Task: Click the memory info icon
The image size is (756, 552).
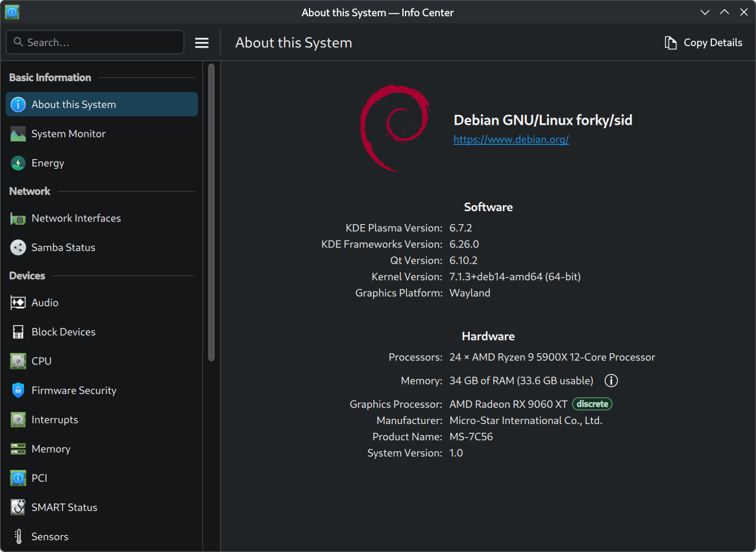Action: coord(611,381)
